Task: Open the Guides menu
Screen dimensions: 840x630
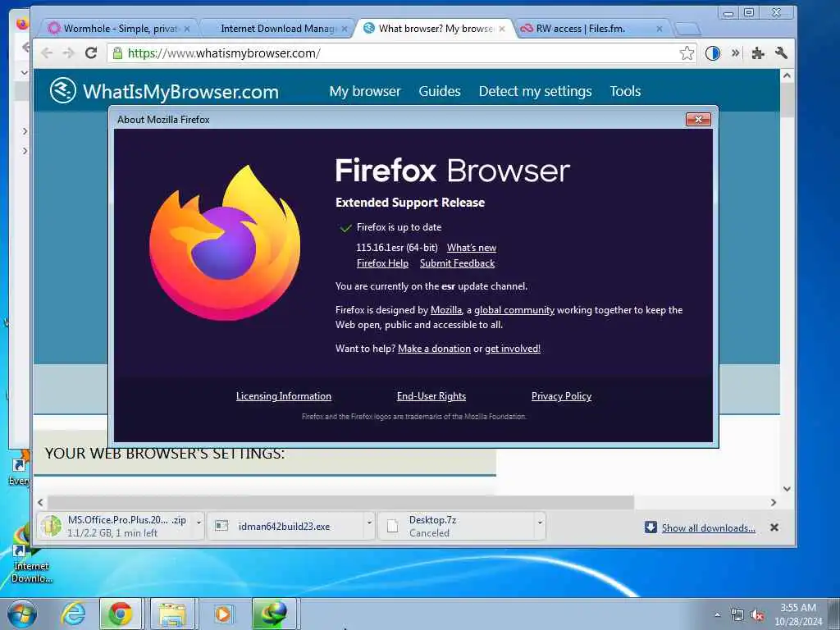Action: pos(440,91)
